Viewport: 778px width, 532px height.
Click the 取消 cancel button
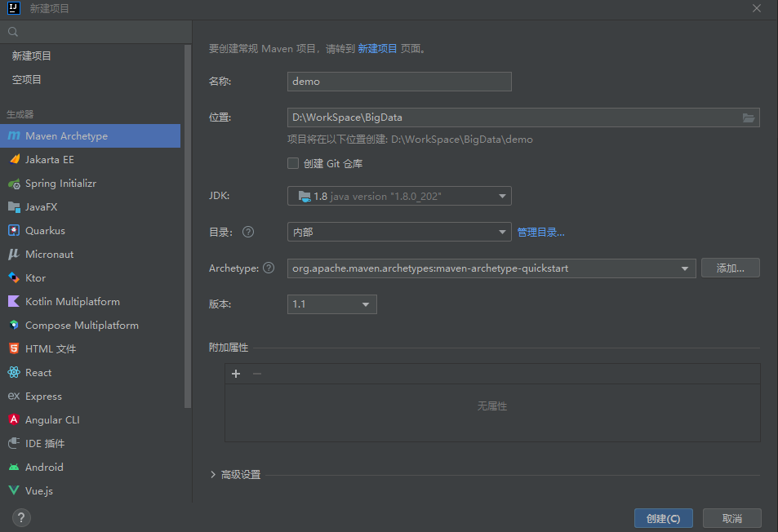[x=731, y=518]
